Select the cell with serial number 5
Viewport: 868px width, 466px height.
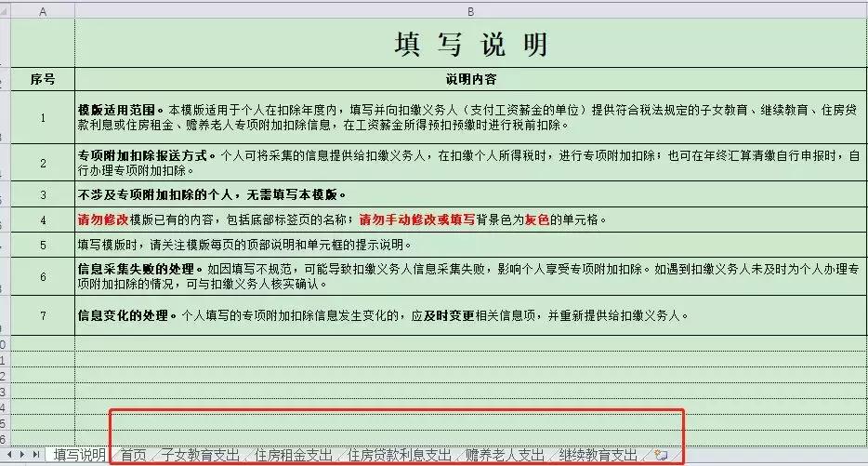coord(43,245)
